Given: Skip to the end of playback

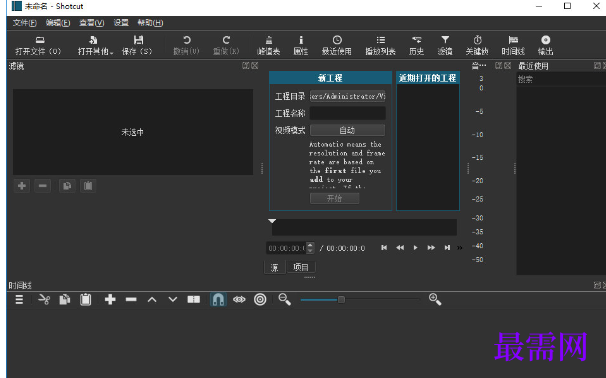Looking at the screenshot, I should click(447, 248).
